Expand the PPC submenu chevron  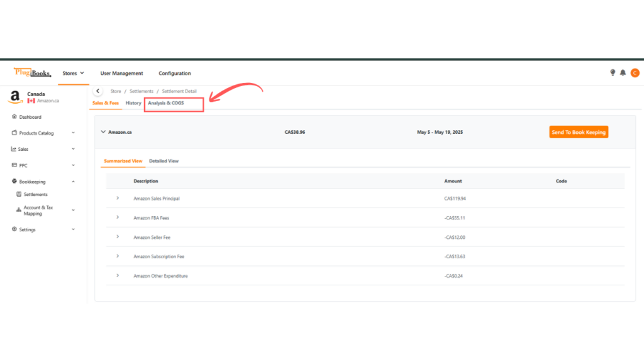[73, 165]
